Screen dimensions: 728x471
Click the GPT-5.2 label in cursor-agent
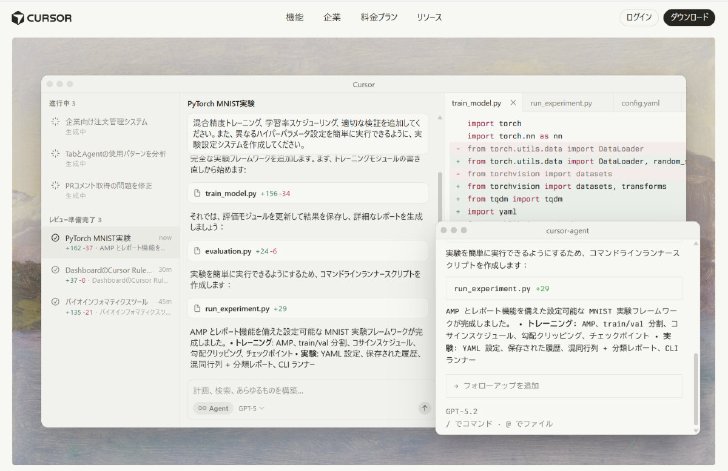point(461,411)
